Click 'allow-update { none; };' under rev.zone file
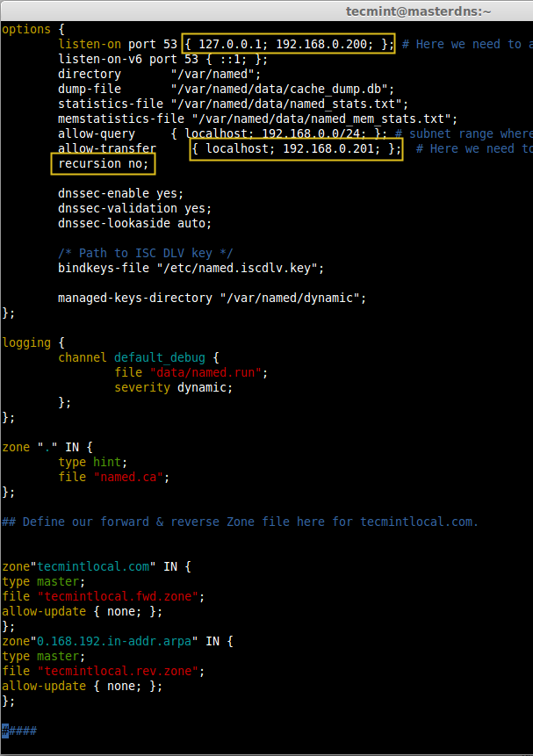This screenshot has width=533, height=756. click(82, 687)
